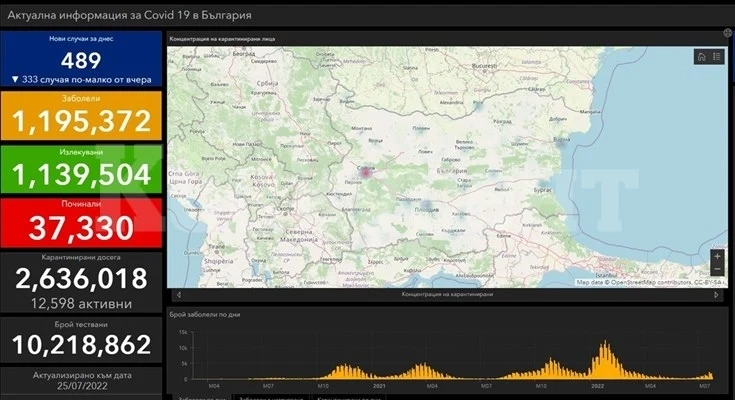The height and width of the screenshot is (400, 735).
Task: Select the blue cluster at Varna
Action: pyautogui.click(x=561, y=141)
